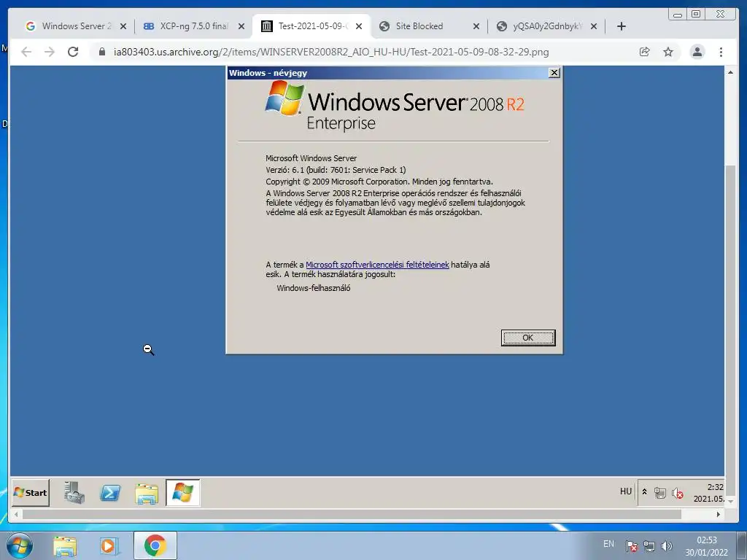Launch PowerShell from the inner taskbar
This screenshot has height=560, width=747.
(110, 492)
